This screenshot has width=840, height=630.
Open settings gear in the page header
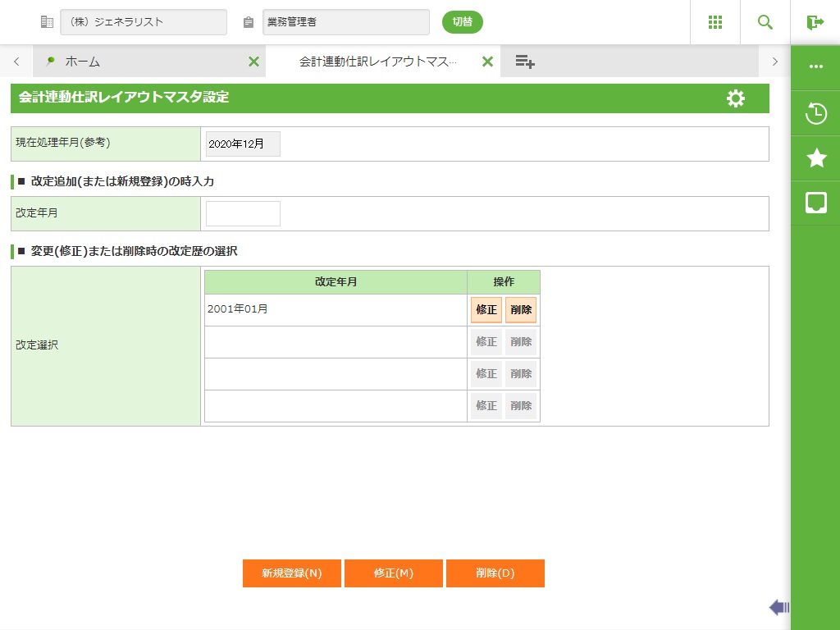(x=736, y=98)
